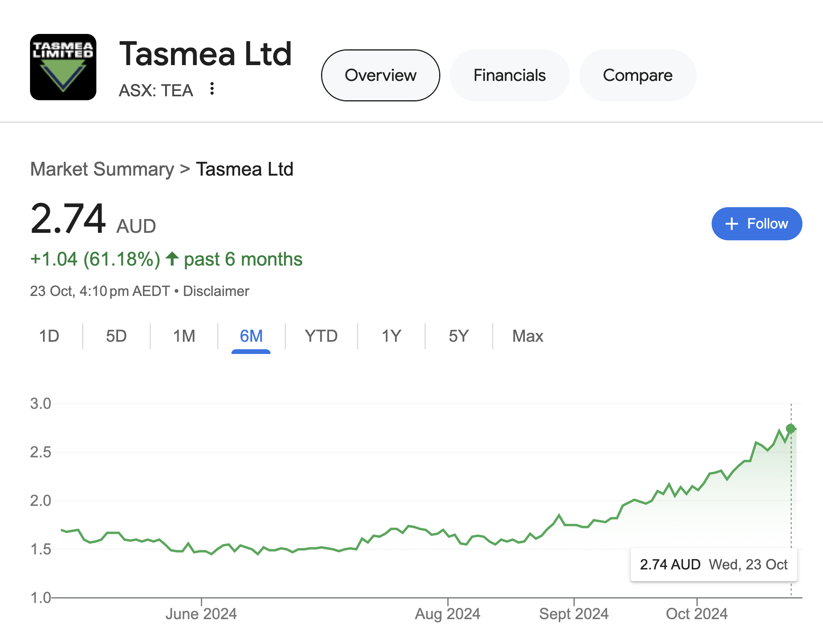Open the Compare tab
The width and height of the screenshot is (823, 644).
coord(637,75)
